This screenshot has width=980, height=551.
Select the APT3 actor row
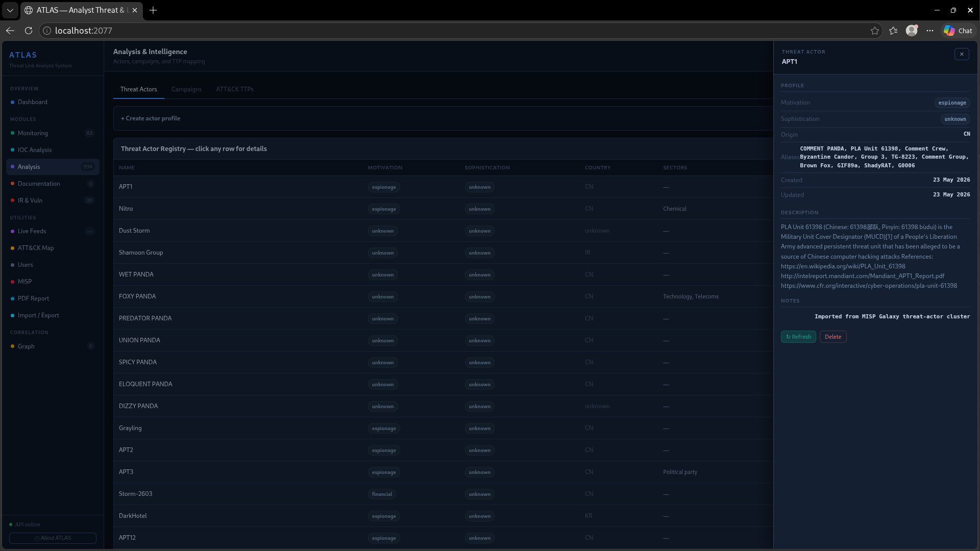(x=443, y=472)
